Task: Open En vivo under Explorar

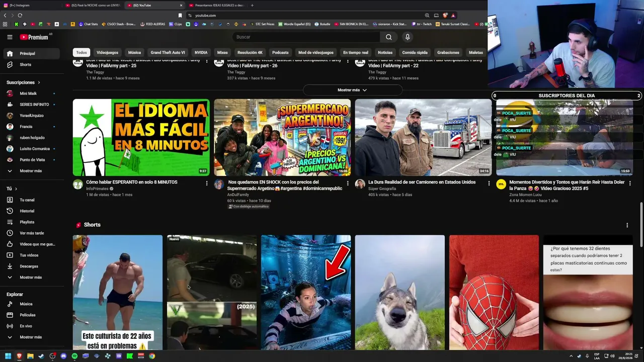Action: pyautogui.click(x=26, y=326)
